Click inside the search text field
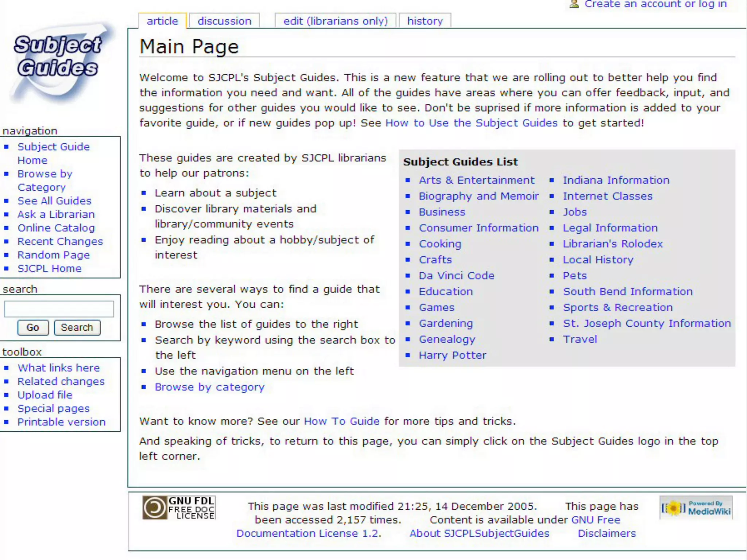The height and width of the screenshot is (560, 747). [x=59, y=309]
